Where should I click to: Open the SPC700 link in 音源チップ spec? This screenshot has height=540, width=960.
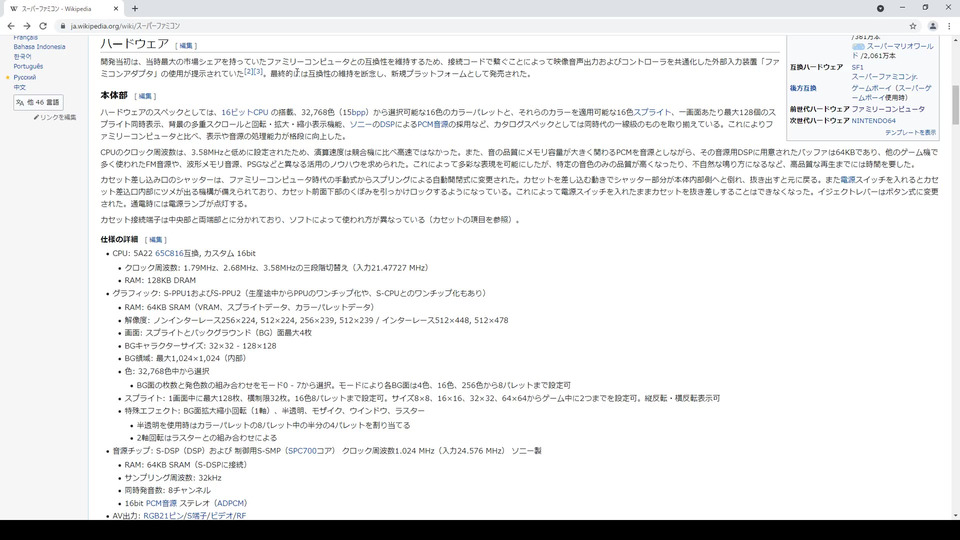pyautogui.click(x=302, y=451)
